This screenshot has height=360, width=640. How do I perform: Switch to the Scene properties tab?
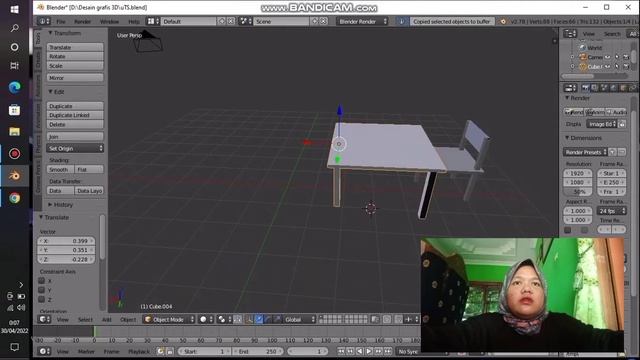(604, 88)
